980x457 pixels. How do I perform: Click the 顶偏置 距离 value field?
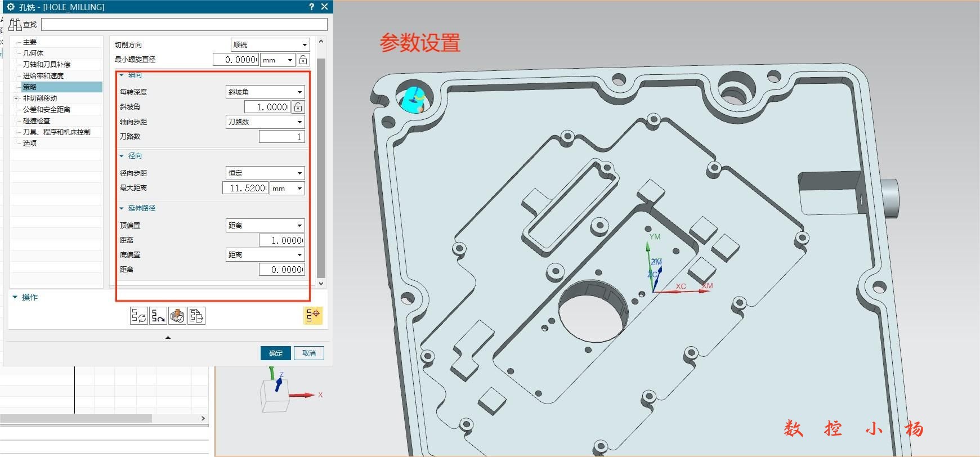[x=281, y=240]
